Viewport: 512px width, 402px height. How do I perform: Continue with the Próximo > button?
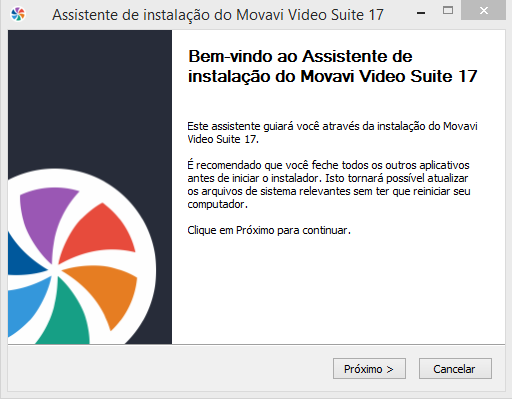369,369
